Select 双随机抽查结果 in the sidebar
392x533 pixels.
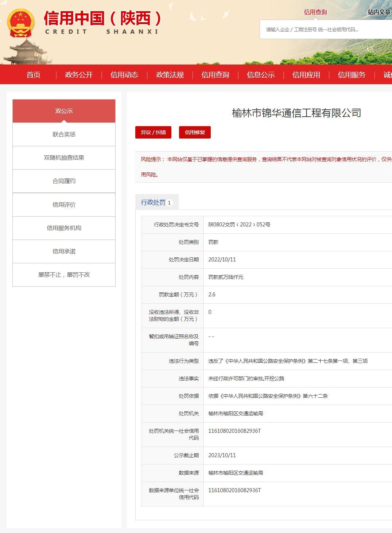64,157
